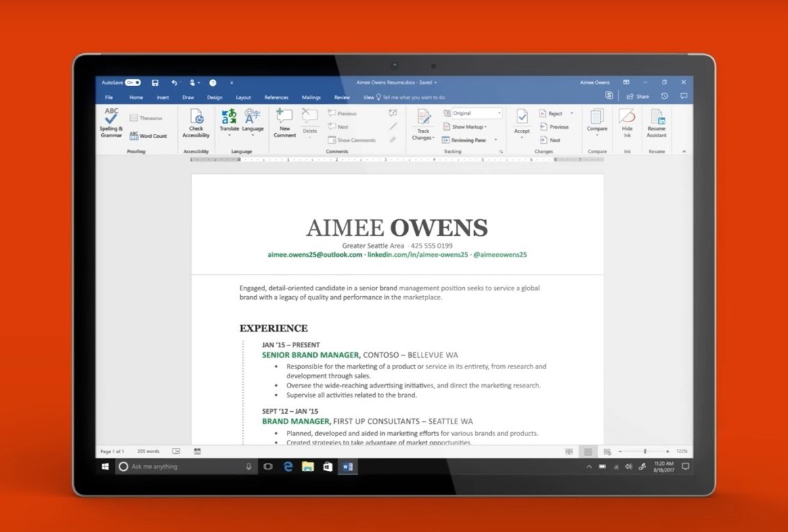Click the Share button
The height and width of the screenshot is (532, 788).
[x=638, y=97]
